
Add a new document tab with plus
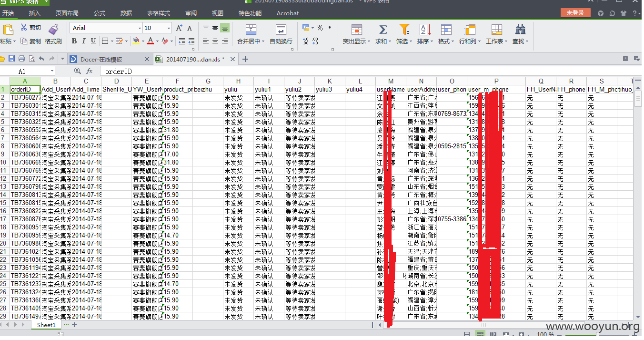coord(245,59)
